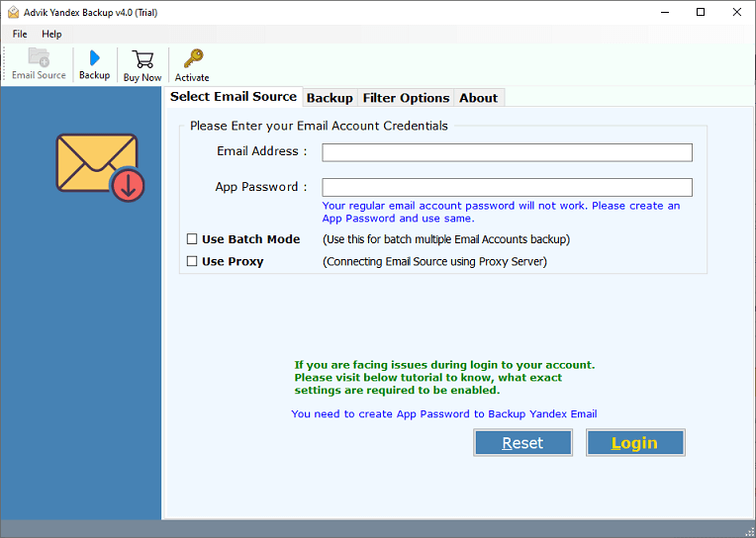Click the 'Please Enter your Email Account Credentials' heading
The width and height of the screenshot is (756, 538).
pyautogui.click(x=319, y=126)
